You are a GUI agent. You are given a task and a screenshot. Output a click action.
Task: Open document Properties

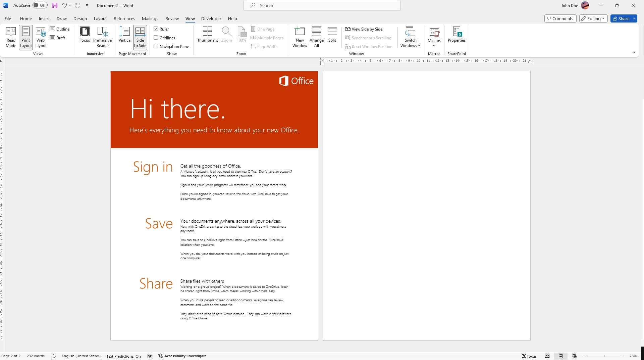click(x=457, y=35)
